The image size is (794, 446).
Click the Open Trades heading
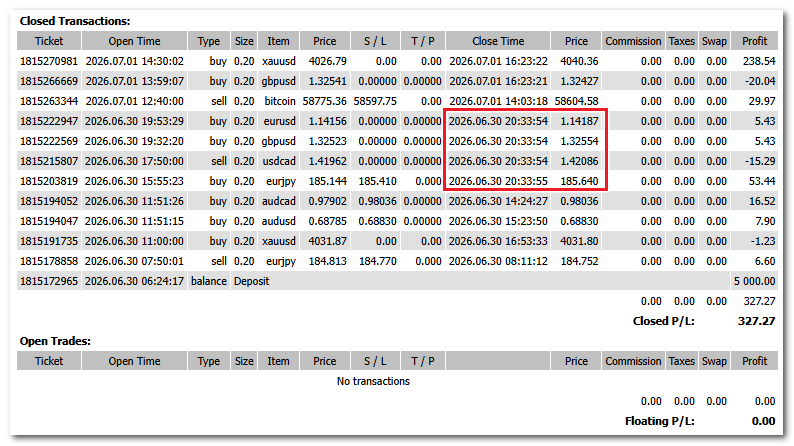[55, 341]
